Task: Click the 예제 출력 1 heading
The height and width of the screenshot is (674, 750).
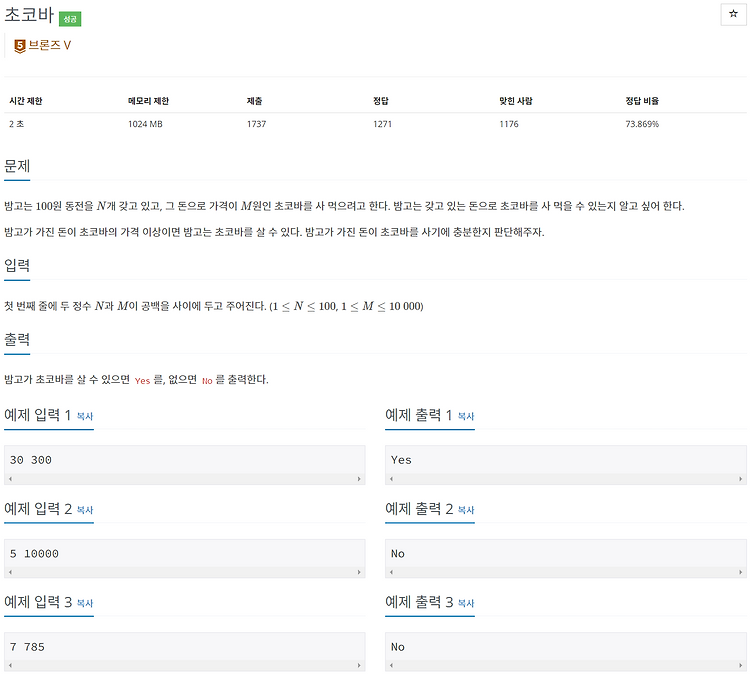Action: pos(419,415)
